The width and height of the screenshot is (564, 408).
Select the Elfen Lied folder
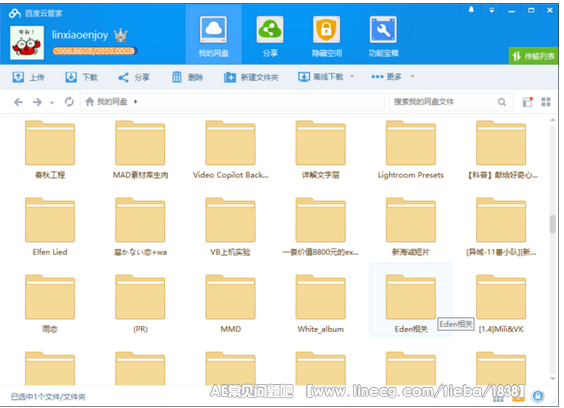[50, 226]
